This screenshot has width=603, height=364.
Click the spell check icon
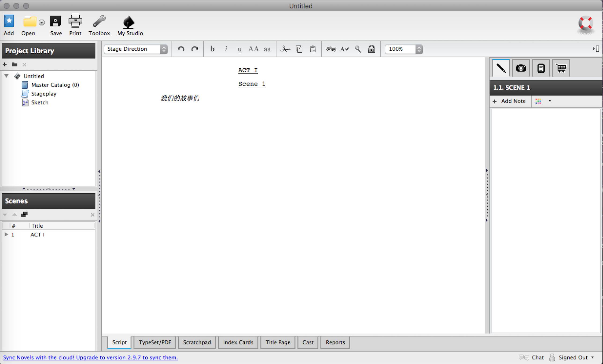click(344, 49)
